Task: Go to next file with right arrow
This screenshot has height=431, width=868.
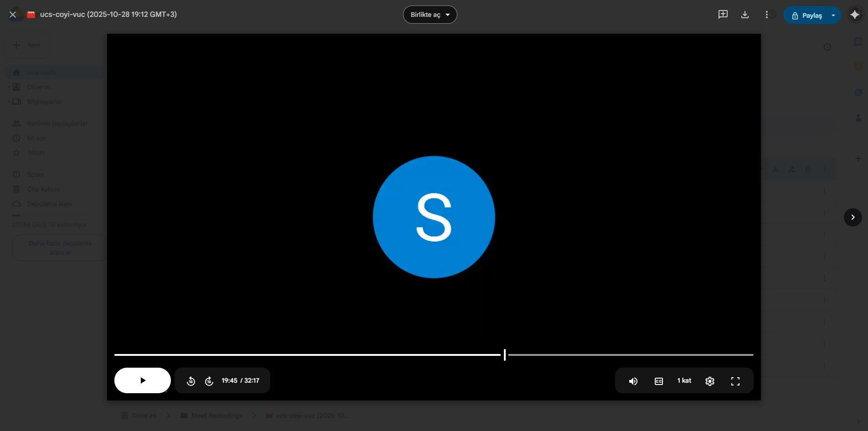Action: tap(853, 217)
